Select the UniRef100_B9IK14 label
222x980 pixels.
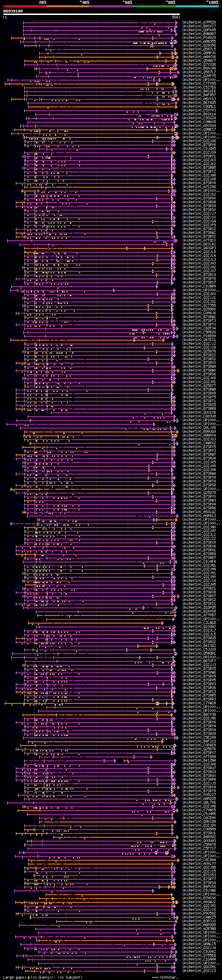tap(199, 114)
